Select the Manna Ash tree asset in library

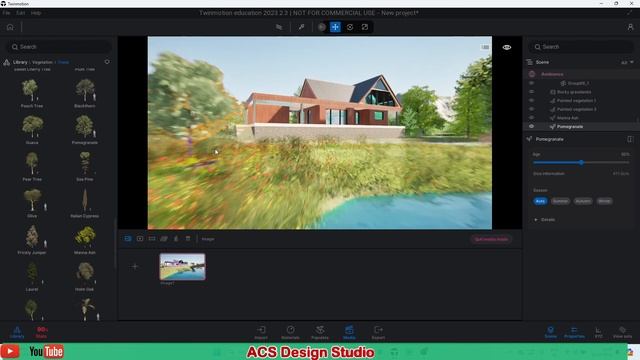tap(85, 240)
